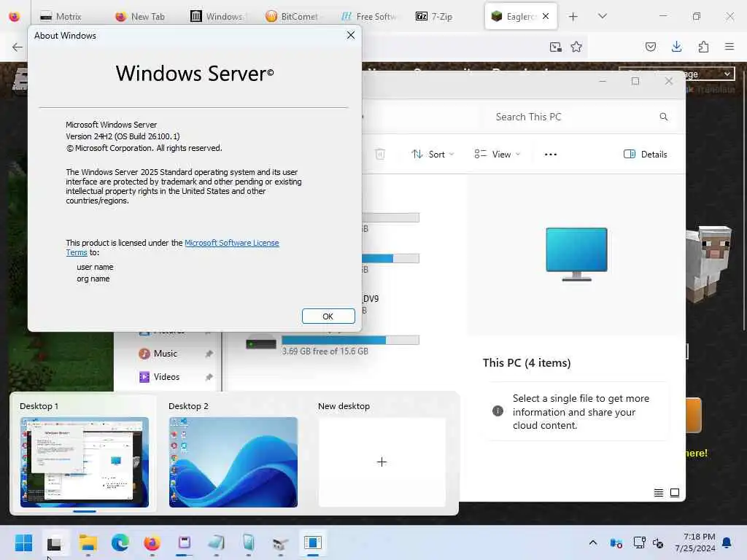The height and width of the screenshot is (560, 747).
Task: Bookmark this page with the star icon
Action: 576,47
